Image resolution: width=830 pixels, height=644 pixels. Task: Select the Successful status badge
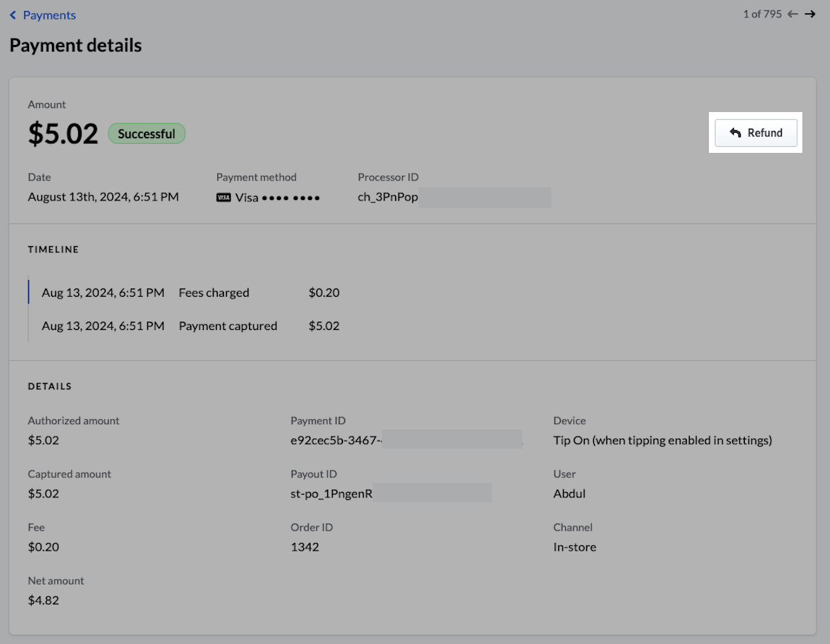[x=147, y=134]
